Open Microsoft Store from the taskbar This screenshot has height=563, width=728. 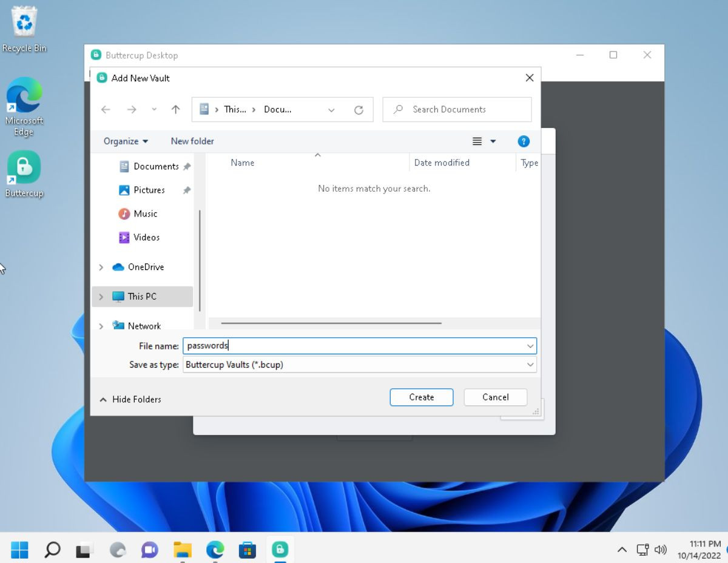pyautogui.click(x=247, y=550)
